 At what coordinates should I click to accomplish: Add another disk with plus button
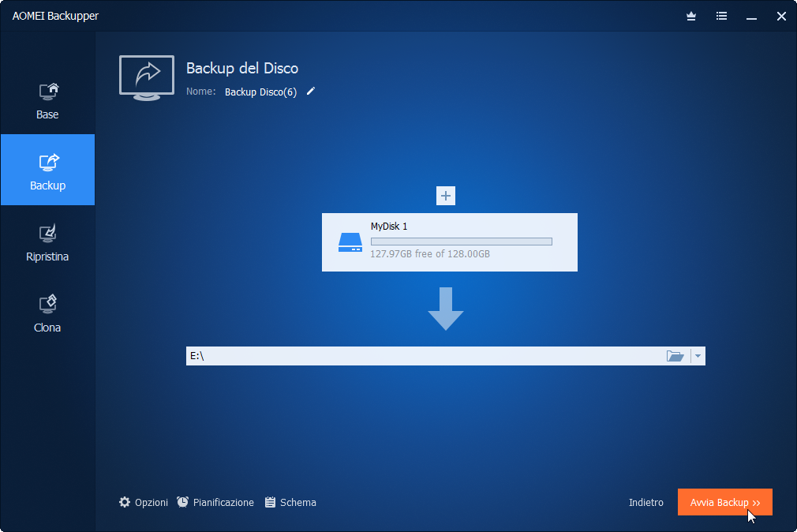446,196
